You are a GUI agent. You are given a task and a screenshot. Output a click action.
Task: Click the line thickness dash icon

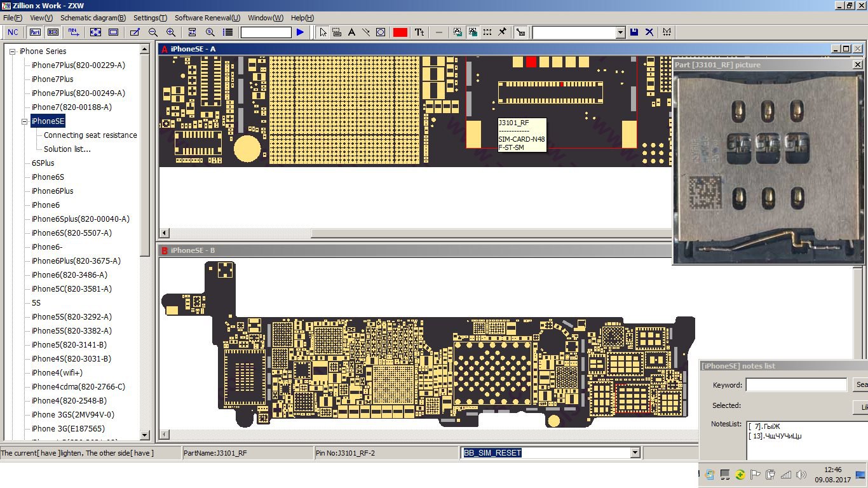tap(439, 32)
